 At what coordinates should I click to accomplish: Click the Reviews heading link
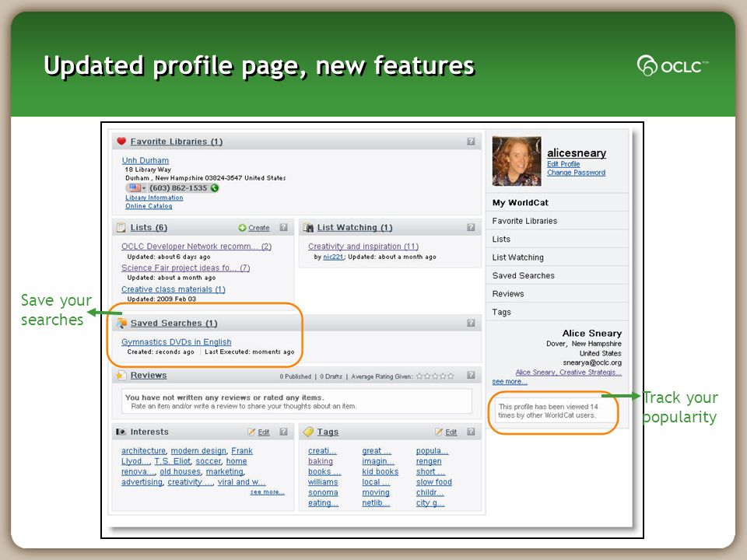(149, 375)
